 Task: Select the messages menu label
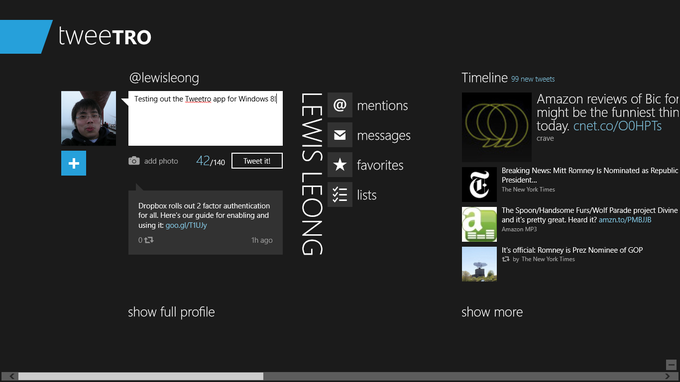pos(383,136)
